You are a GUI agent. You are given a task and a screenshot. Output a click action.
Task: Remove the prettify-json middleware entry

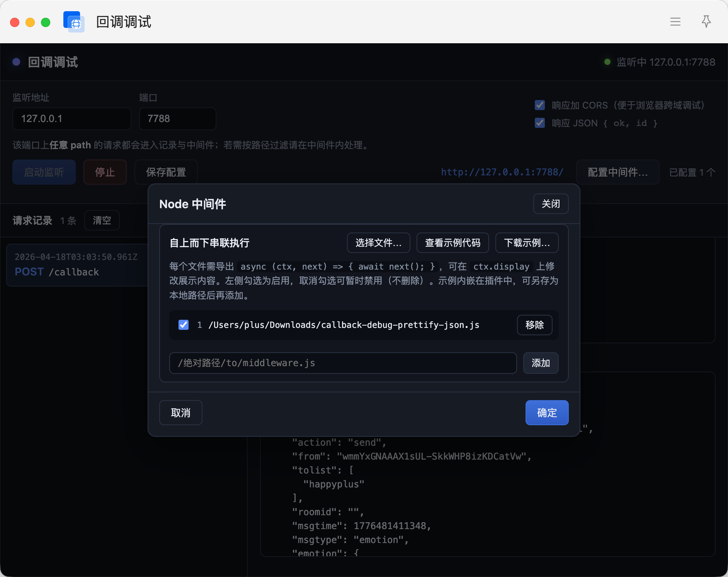coord(534,325)
